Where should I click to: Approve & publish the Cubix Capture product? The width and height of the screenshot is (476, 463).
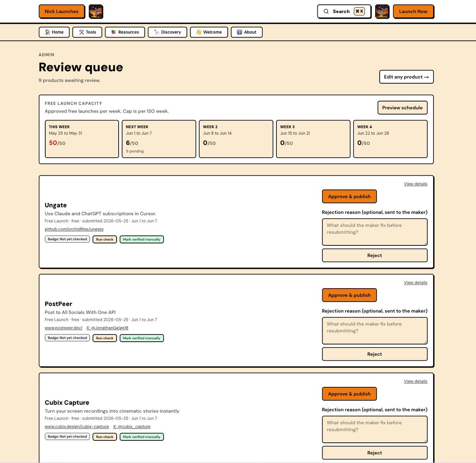coord(349,394)
